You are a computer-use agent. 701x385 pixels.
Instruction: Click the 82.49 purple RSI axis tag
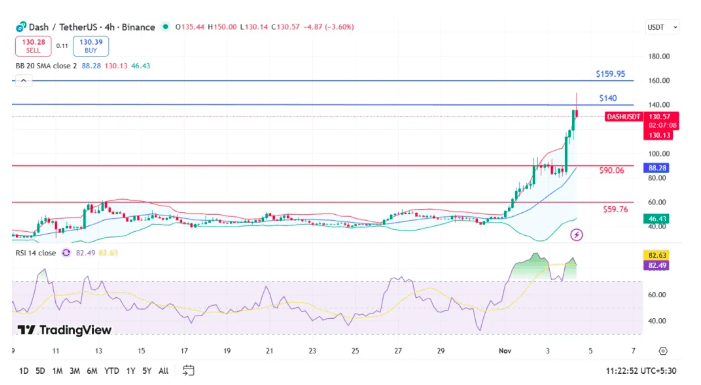click(656, 266)
